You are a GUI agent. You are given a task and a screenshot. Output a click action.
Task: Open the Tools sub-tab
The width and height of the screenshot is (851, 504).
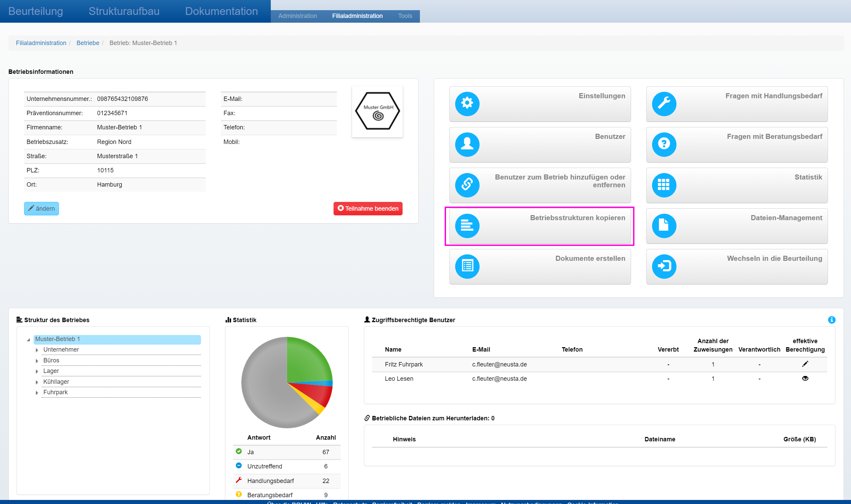[405, 16]
